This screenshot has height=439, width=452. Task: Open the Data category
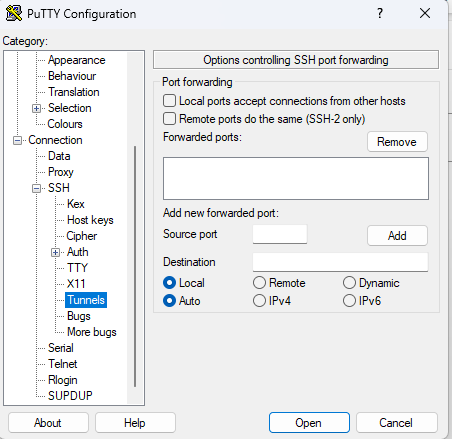[x=59, y=156]
